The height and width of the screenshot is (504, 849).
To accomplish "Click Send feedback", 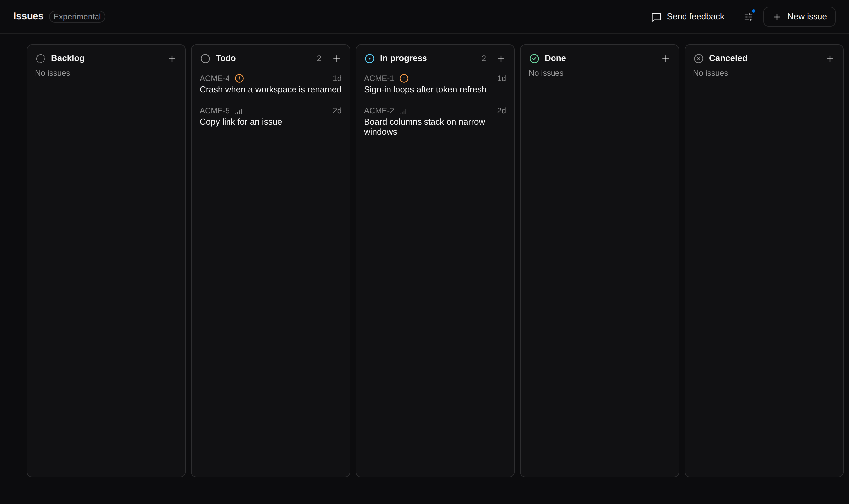I will click(x=688, y=17).
